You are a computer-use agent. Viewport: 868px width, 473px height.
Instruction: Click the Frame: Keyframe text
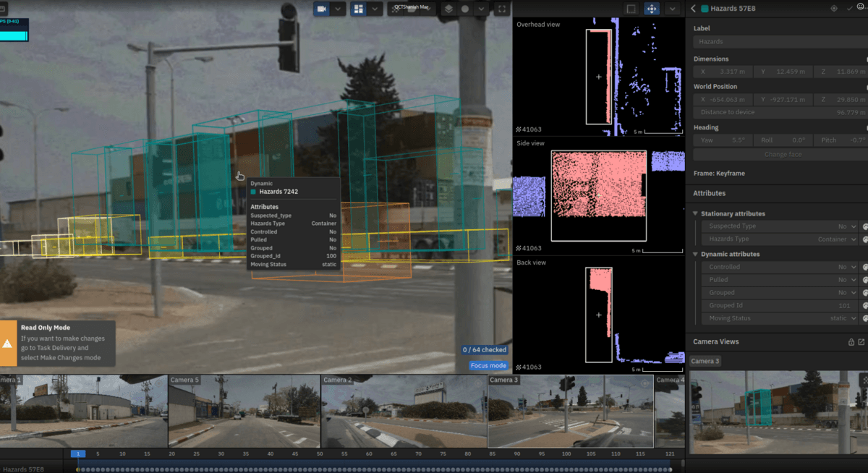tap(719, 174)
